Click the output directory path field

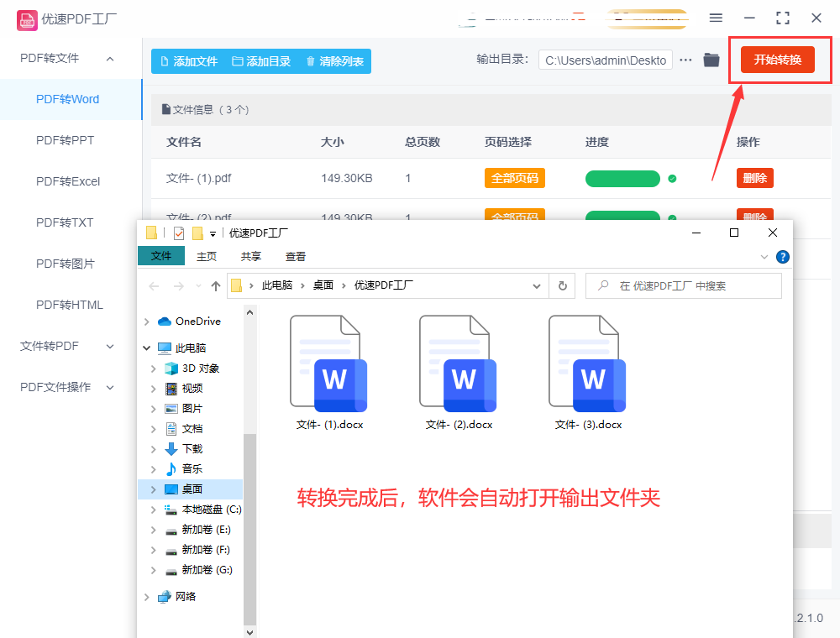(606, 60)
